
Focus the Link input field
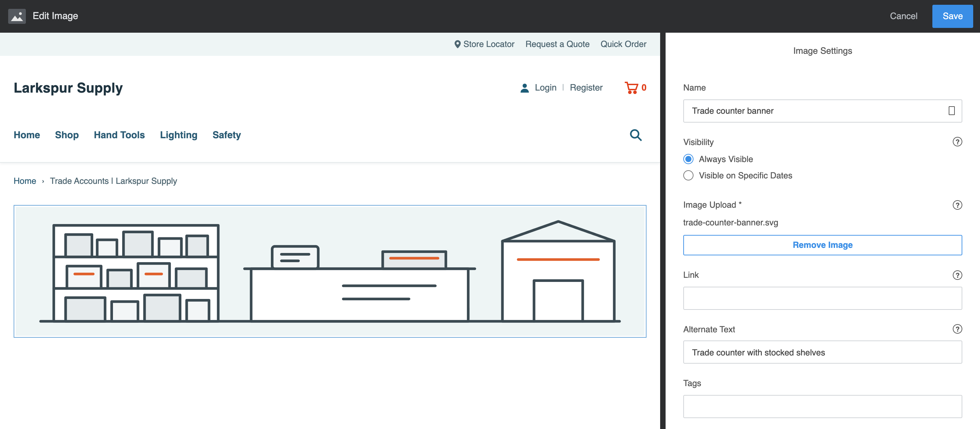[x=822, y=298]
